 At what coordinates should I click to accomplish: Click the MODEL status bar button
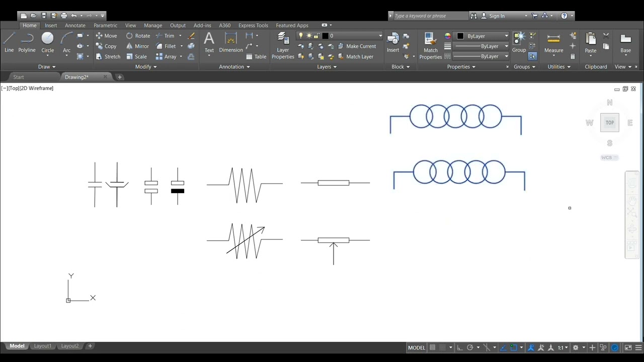click(416, 347)
